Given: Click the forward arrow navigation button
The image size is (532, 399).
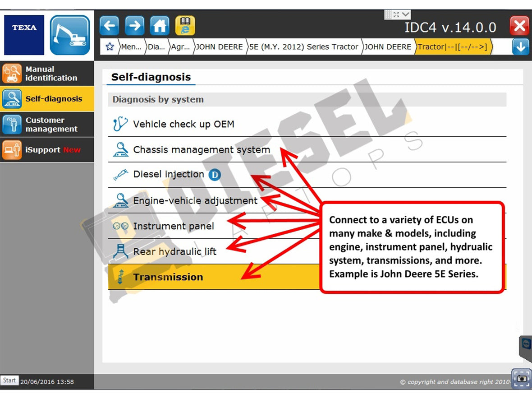Looking at the screenshot, I should pos(134,26).
